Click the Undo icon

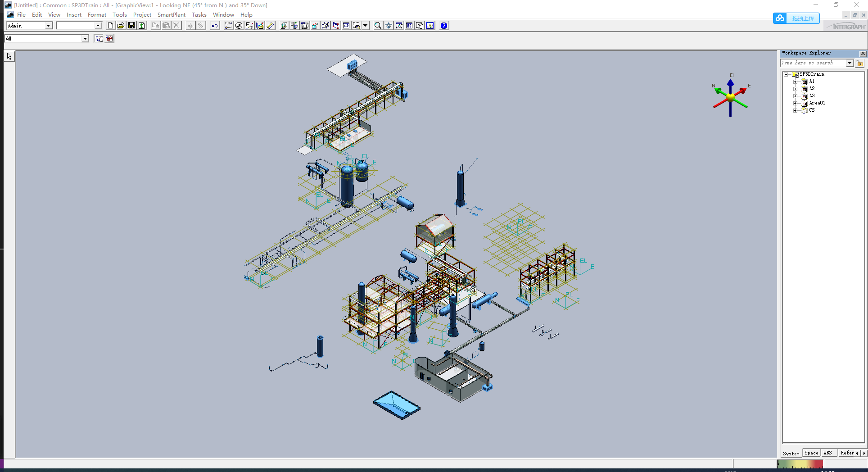point(214,26)
